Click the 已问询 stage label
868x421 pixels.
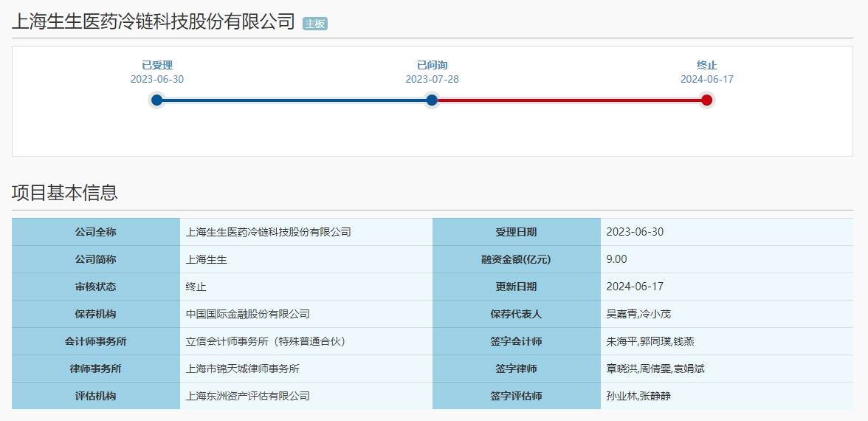coord(432,65)
